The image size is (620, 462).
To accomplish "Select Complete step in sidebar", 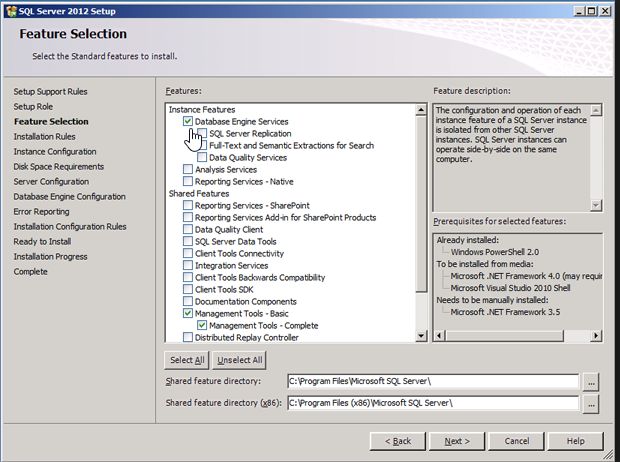I will tap(30, 272).
